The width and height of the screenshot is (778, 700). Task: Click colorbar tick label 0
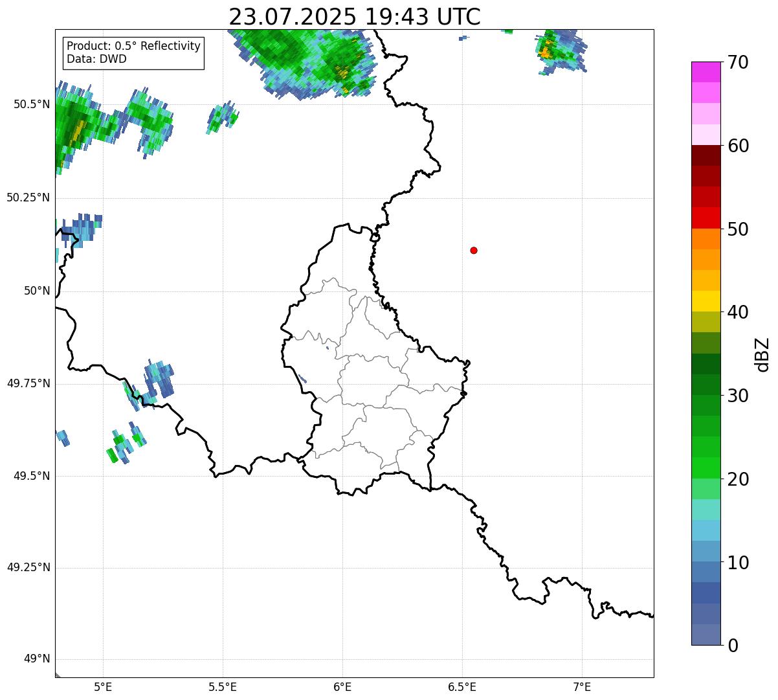coord(732,646)
